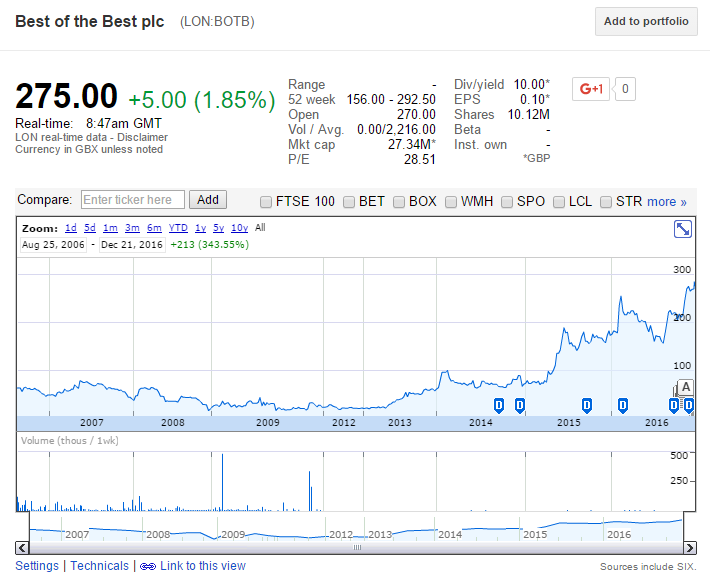710x582 pixels.
Task: Set chart zoom to 1d
Action: (71, 228)
